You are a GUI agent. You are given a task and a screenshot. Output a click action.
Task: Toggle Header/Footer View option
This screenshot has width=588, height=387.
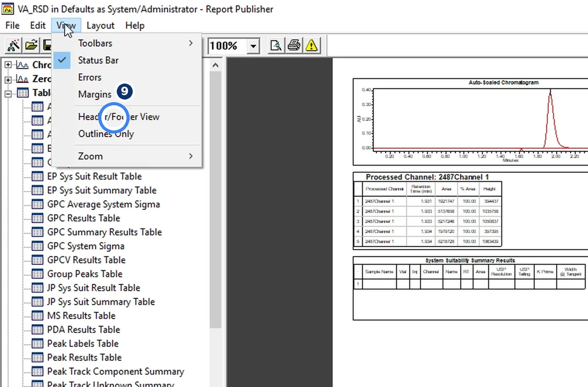[x=126, y=117]
